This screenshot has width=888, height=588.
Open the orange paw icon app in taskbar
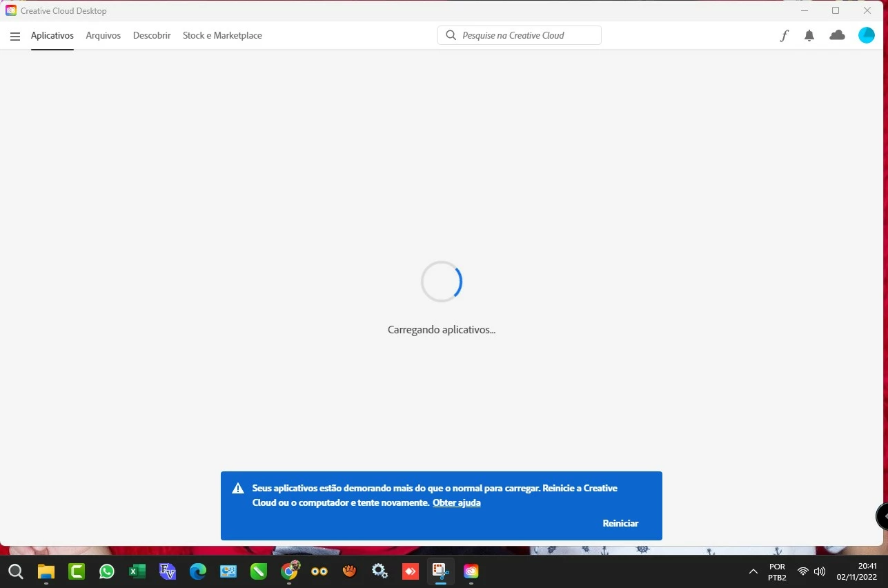pyautogui.click(x=349, y=571)
